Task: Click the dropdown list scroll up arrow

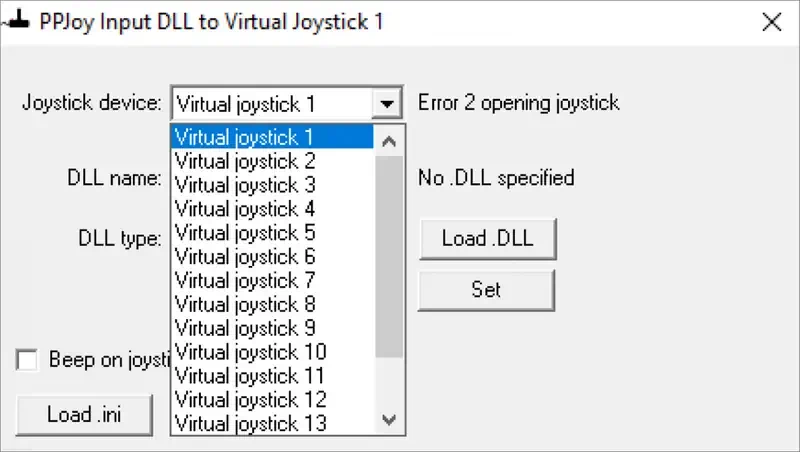Action: click(x=390, y=137)
